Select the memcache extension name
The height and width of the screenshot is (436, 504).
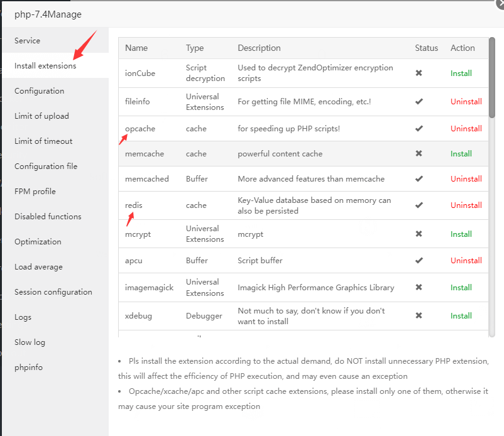pyautogui.click(x=145, y=153)
